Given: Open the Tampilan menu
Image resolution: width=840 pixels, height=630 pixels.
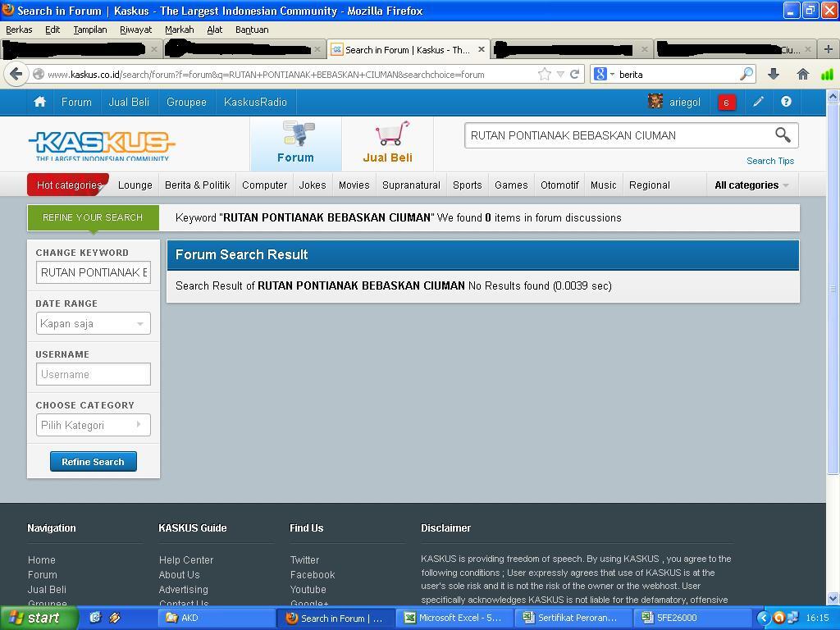Looking at the screenshot, I should click(90, 30).
